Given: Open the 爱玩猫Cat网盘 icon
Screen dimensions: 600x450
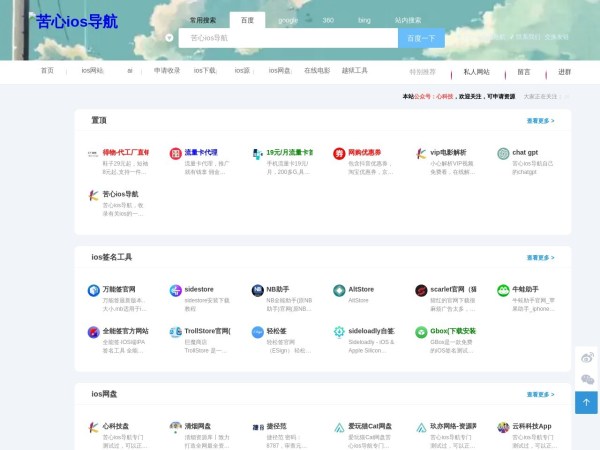Looking at the screenshot, I should (x=339, y=427).
